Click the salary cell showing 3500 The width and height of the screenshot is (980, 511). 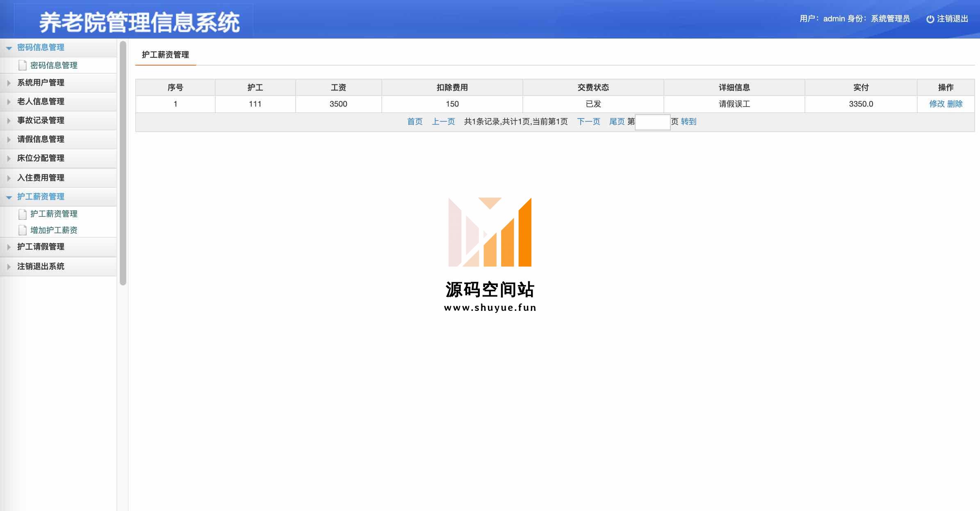tap(338, 104)
